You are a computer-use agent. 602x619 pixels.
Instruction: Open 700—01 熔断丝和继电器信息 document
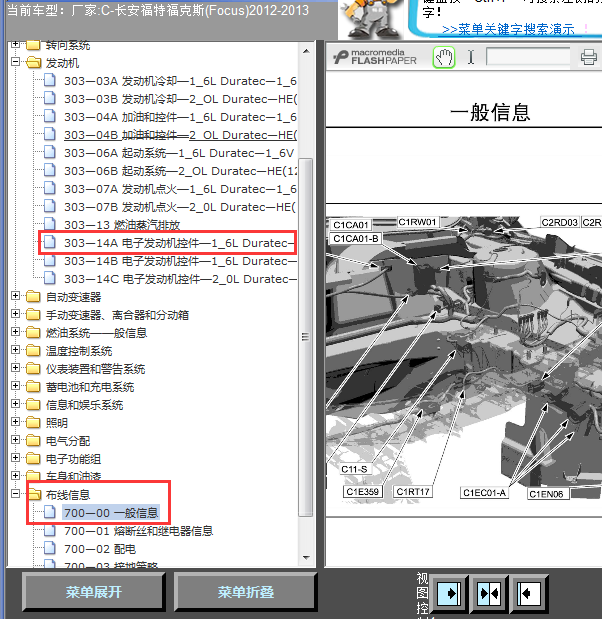coord(139,531)
